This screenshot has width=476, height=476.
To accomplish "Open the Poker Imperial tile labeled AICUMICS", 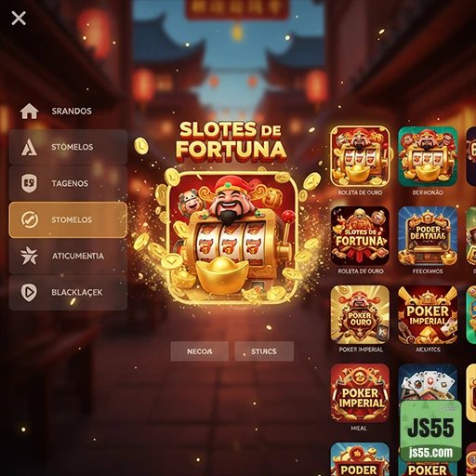I will (x=428, y=314).
